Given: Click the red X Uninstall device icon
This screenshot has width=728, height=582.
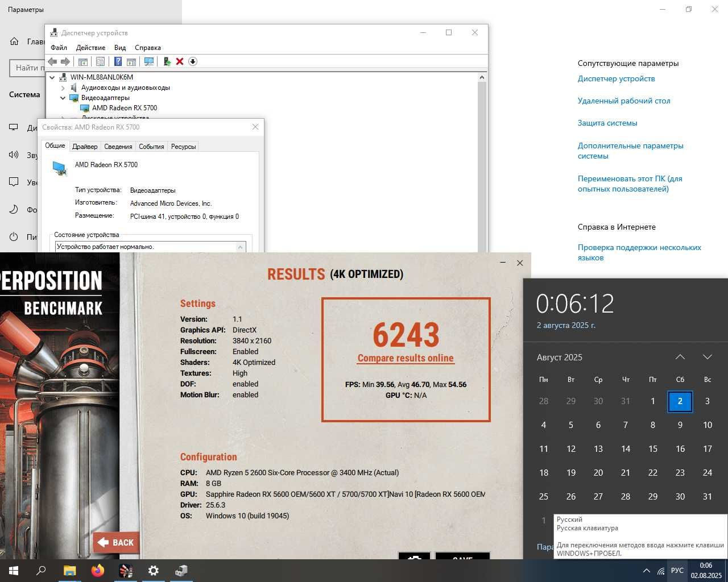Looking at the screenshot, I should point(180,61).
